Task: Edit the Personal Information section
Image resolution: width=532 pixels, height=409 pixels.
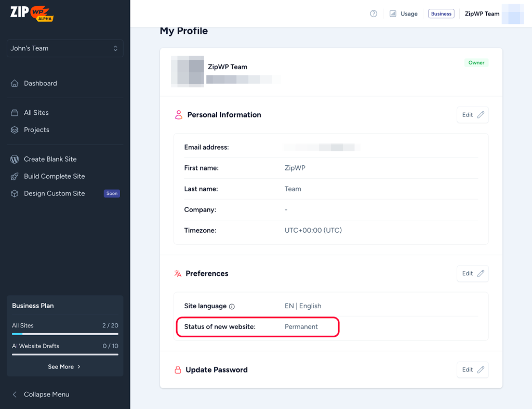Action: (x=472, y=115)
